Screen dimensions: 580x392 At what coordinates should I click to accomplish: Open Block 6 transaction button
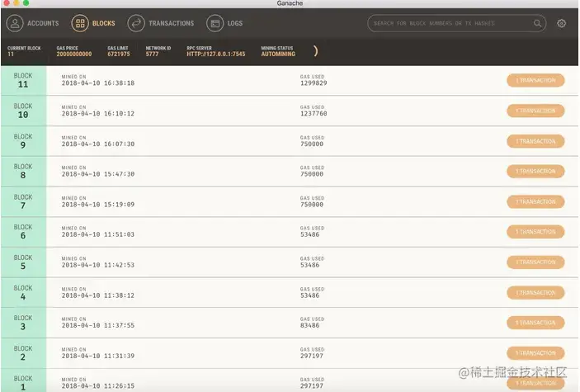tap(535, 232)
